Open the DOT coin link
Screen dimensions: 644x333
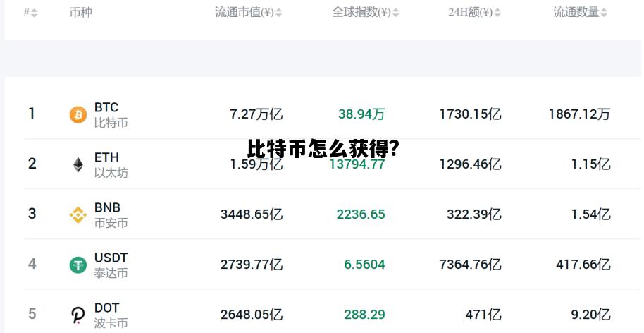coord(107,308)
